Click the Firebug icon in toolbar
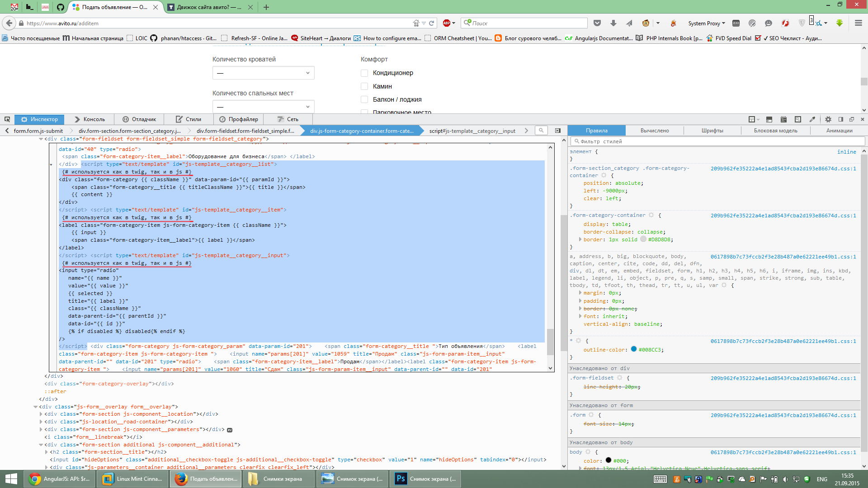The height and width of the screenshot is (488, 868). pyautogui.click(x=673, y=23)
